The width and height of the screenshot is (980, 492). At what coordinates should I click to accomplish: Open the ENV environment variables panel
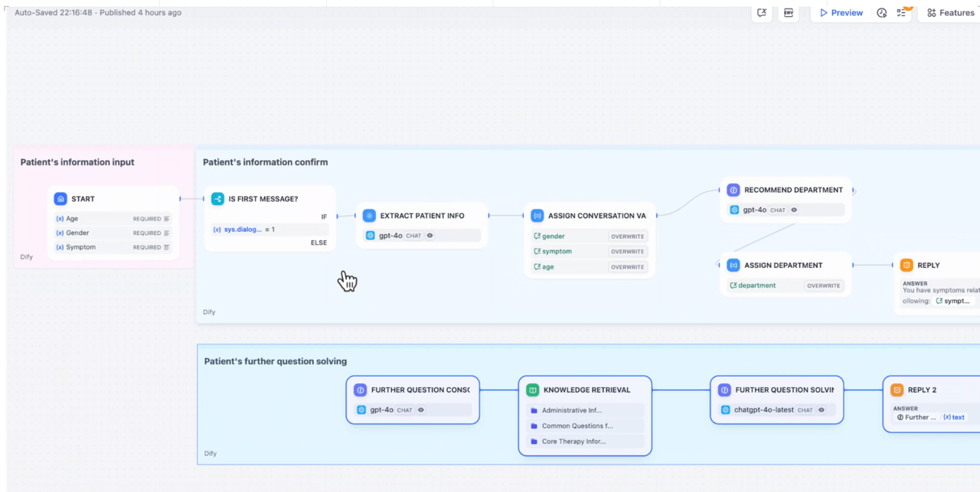click(x=788, y=13)
